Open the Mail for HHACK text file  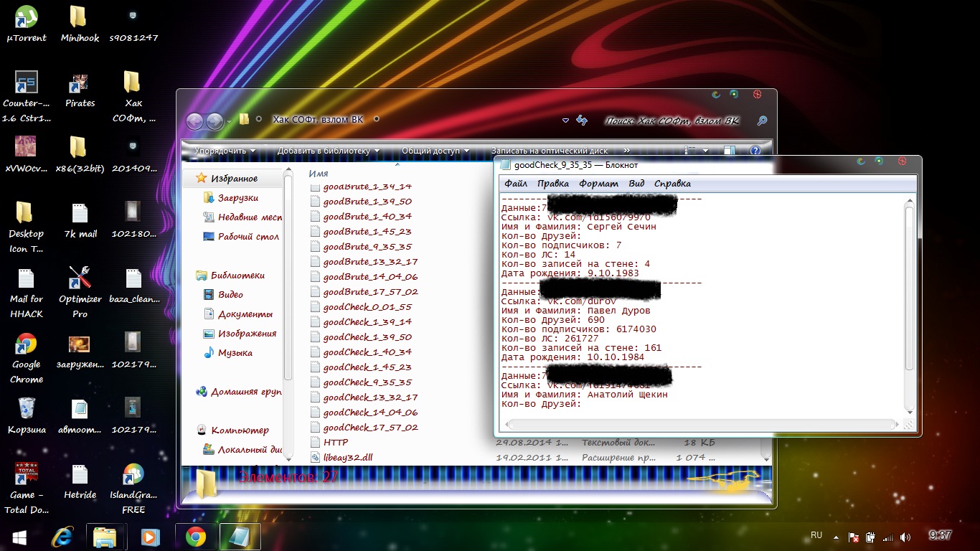point(27,292)
